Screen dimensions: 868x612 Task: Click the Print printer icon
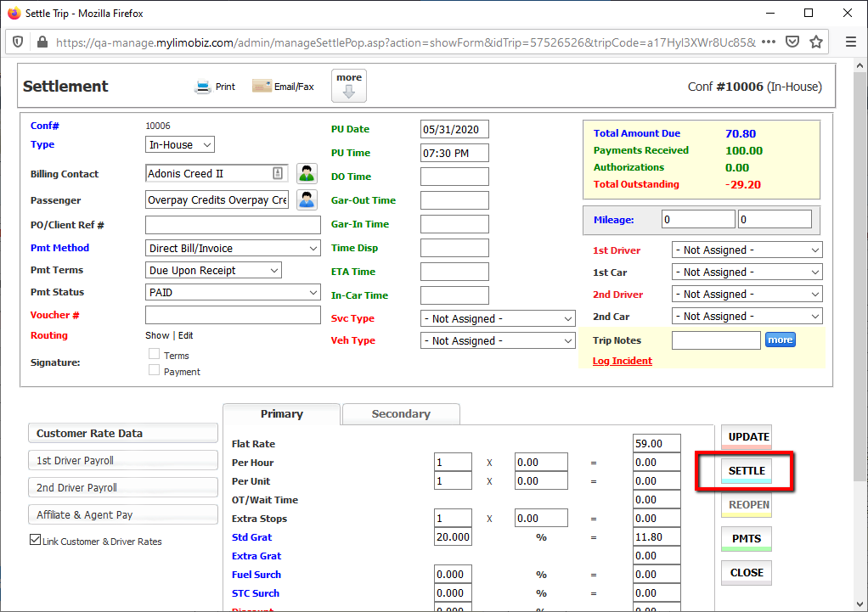coord(203,87)
